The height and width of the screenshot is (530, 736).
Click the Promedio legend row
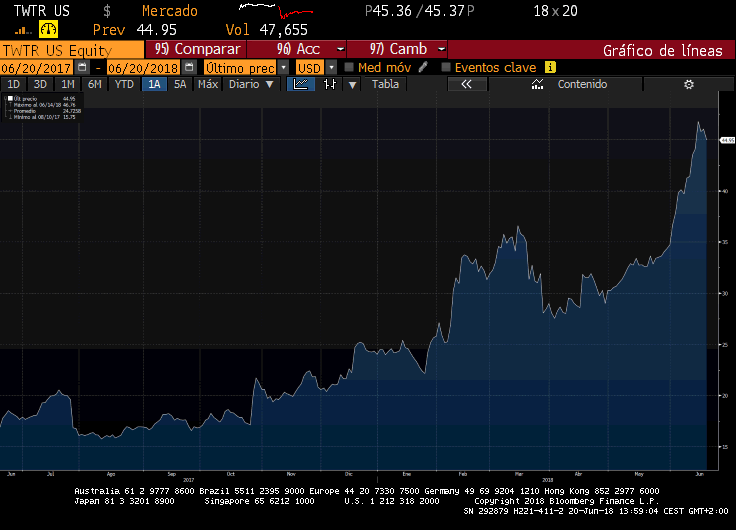click(x=44, y=111)
